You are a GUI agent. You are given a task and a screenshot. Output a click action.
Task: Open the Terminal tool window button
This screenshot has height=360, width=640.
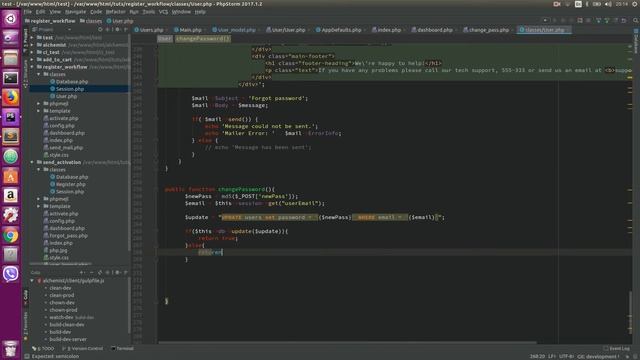click(x=122, y=349)
